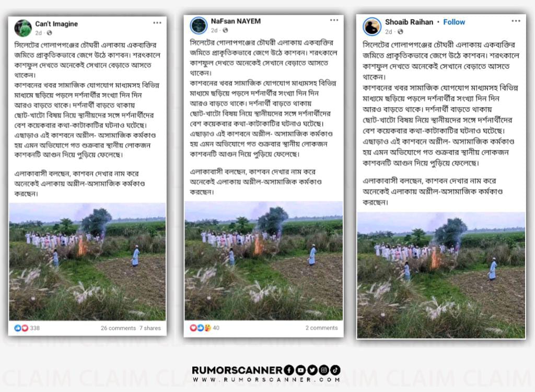Open NaFsan NAYEM profile avatar

click(199, 26)
